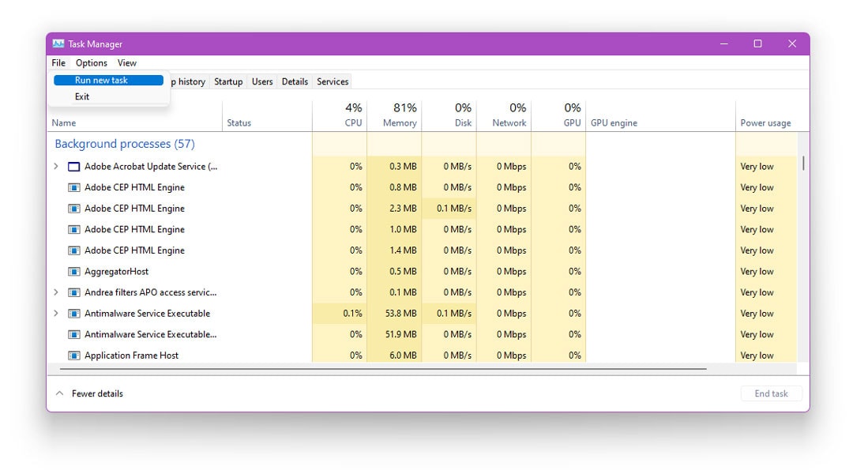Click the Antimalware Service Executable 51.9 MB icon
The height and width of the screenshot is (474, 868).
73,335
